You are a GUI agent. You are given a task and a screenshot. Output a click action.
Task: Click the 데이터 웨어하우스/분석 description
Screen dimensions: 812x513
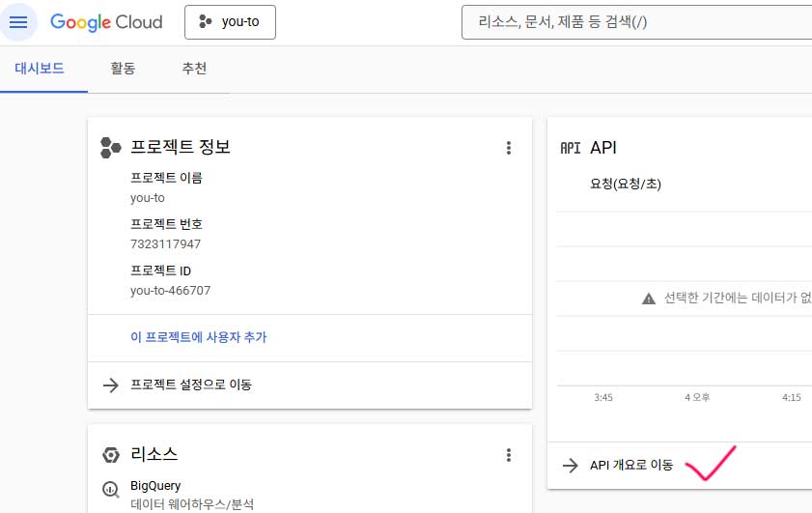click(x=192, y=504)
